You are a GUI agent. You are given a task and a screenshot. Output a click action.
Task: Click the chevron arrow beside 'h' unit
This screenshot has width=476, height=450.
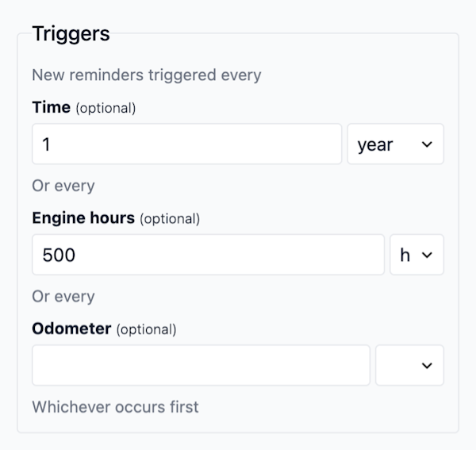pyautogui.click(x=428, y=255)
